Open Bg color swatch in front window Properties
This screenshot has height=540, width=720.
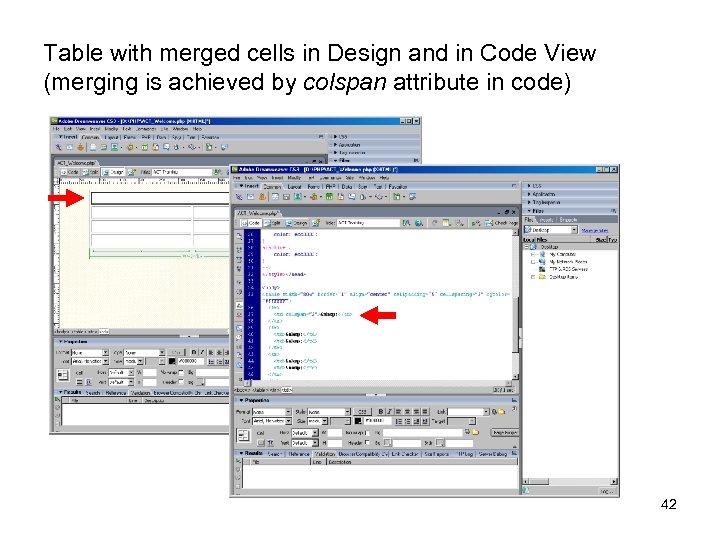pyautogui.click(x=388, y=443)
